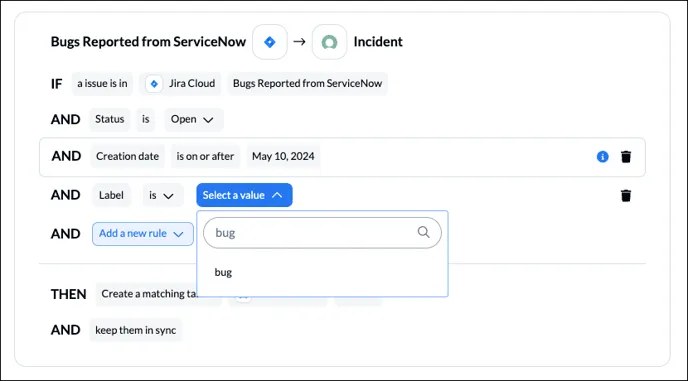Collapse the 'Select a value' dropdown

[244, 195]
